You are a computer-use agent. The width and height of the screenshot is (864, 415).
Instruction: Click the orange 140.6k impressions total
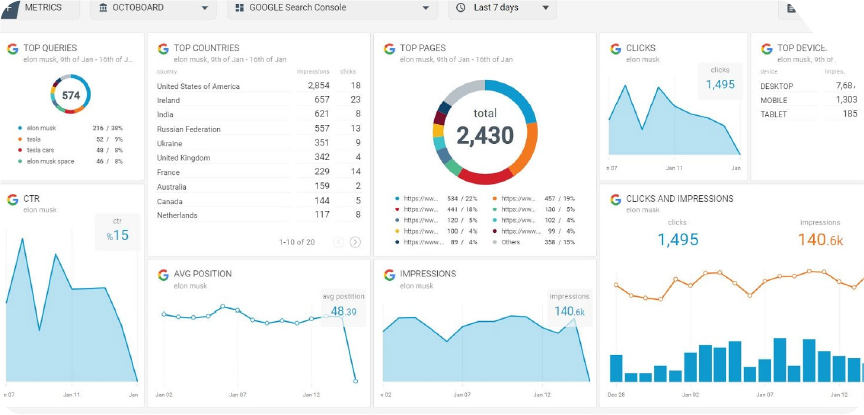[820, 239]
